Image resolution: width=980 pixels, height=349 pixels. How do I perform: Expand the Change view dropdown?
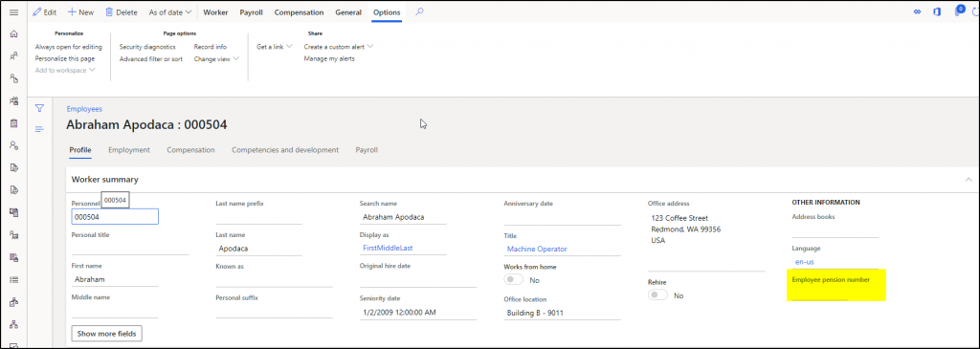coord(216,58)
